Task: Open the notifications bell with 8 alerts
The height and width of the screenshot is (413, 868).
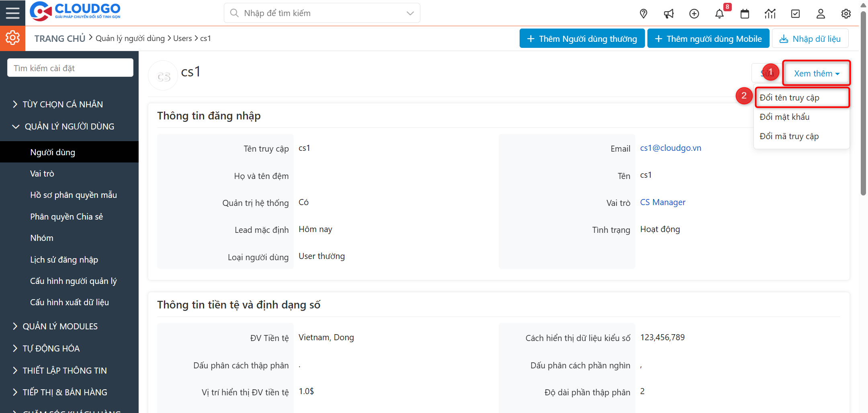Action: [720, 13]
